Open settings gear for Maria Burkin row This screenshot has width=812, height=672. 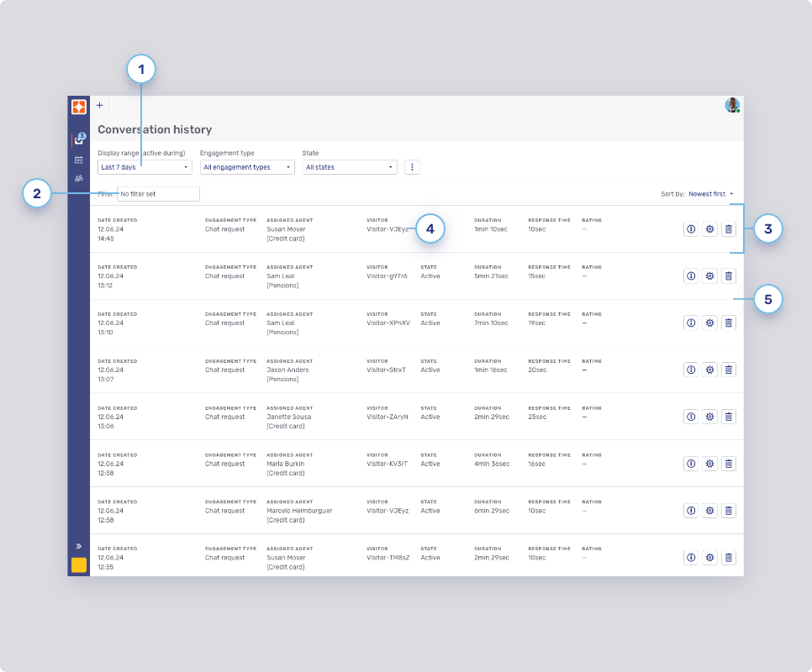tap(709, 464)
